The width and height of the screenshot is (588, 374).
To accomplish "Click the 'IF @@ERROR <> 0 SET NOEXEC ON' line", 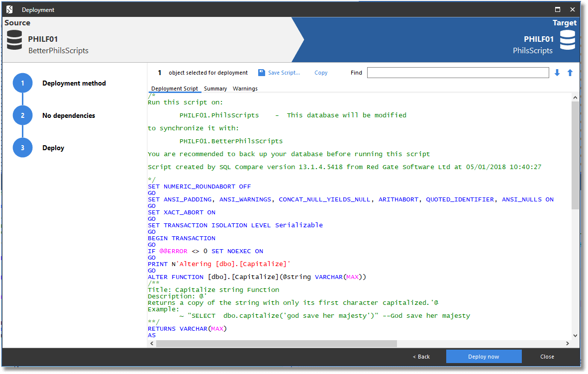I will click(x=205, y=251).
